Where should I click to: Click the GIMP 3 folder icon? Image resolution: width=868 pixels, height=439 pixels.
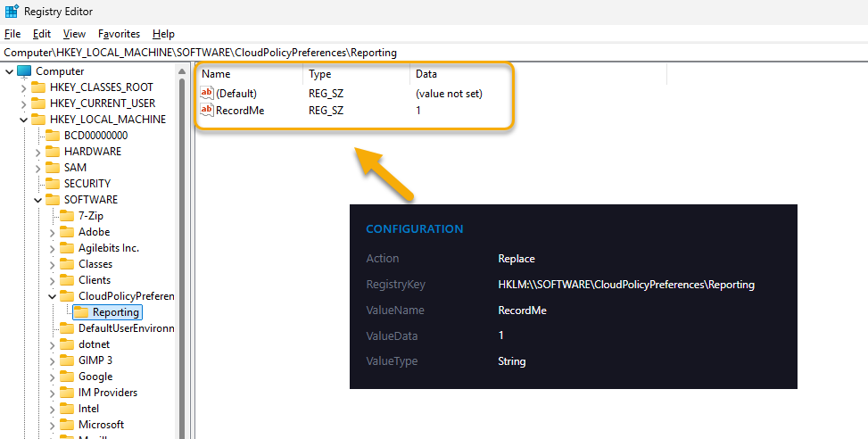(67, 360)
